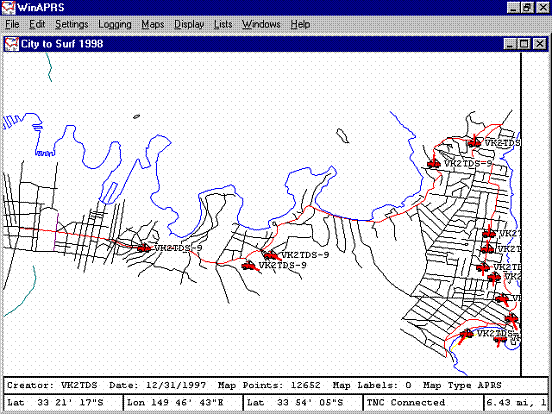Maximize the City to Surf 1998 window
Image resolution: width=553 pixels, height=414 pixels.
click(x=524, y=44)
